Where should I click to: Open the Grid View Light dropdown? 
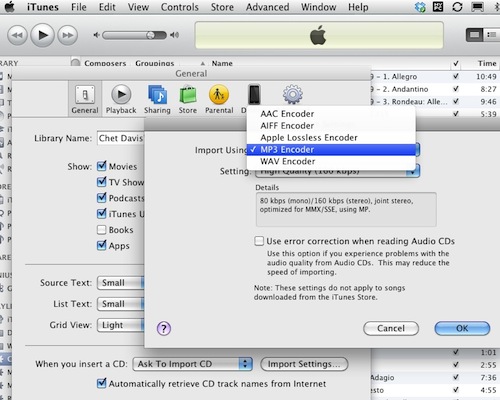(x=121, y=325)
